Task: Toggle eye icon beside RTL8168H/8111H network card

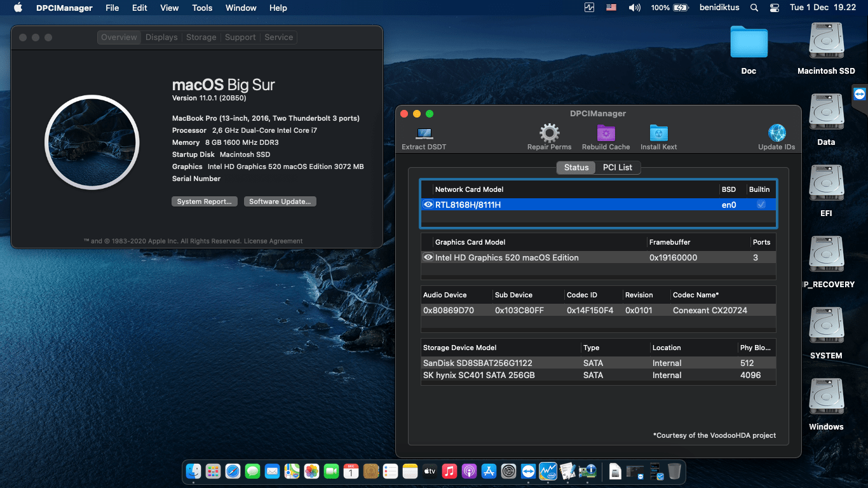Action: pos(428,205)
